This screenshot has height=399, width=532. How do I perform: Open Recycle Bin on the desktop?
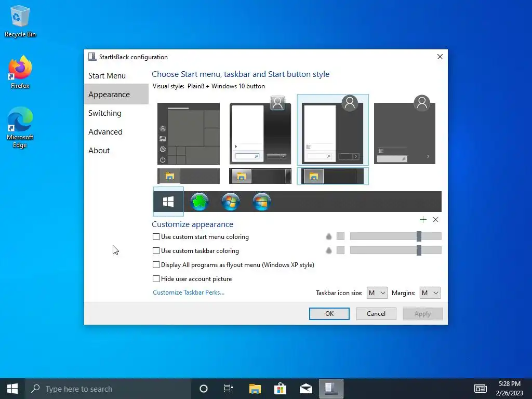pyautogui.click(x=20, y=21)
